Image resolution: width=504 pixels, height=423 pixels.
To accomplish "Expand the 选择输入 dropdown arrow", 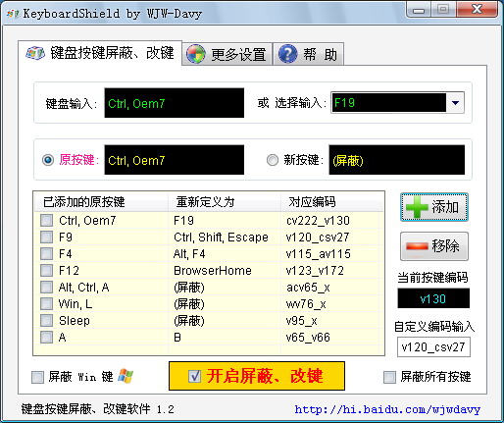I will (x=455, y=103).
